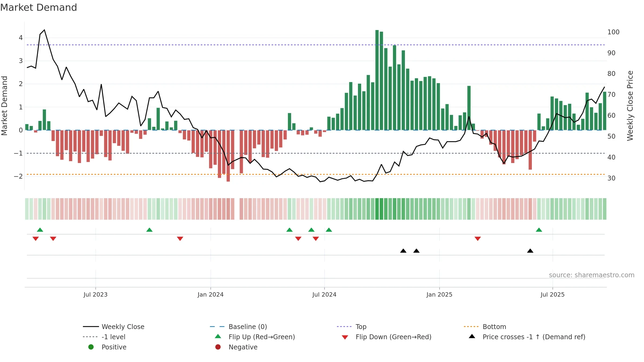The height and width of the screenshot is (362, 644).
Task: Click the Negative legend label
Action: pyautogui.click(x=243, y=347)
